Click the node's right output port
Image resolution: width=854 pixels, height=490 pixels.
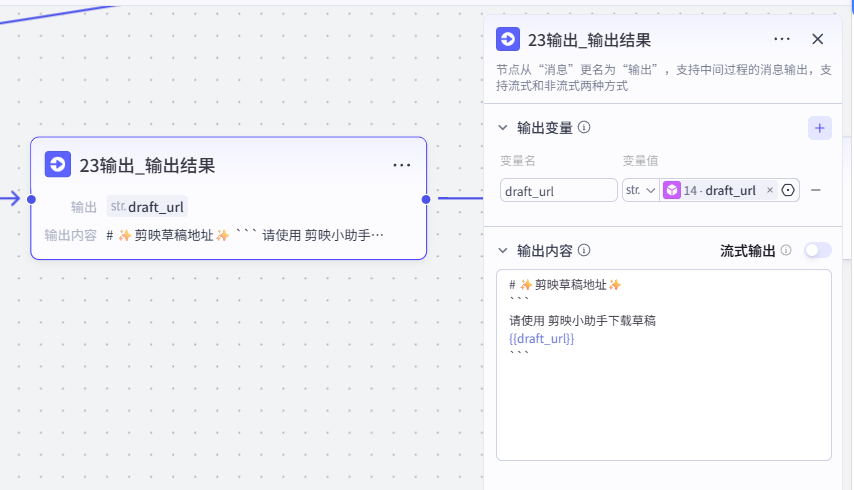(426, 199)
